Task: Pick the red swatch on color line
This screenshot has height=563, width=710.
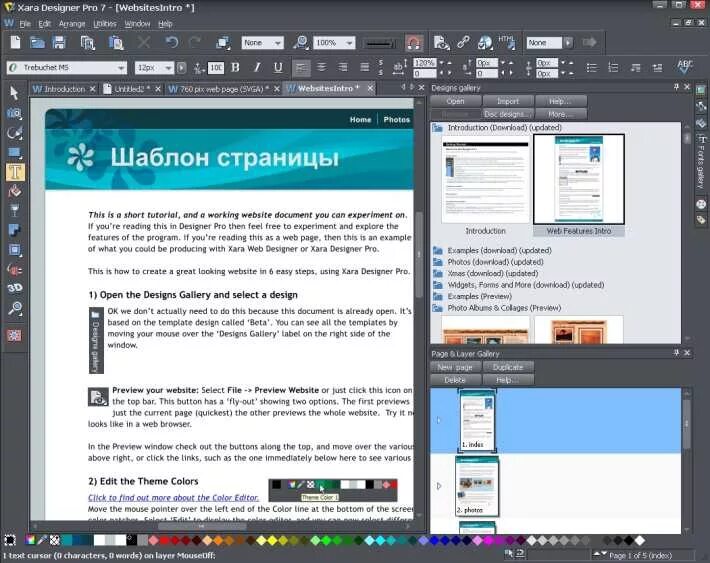Action: (x=164, y=540)
